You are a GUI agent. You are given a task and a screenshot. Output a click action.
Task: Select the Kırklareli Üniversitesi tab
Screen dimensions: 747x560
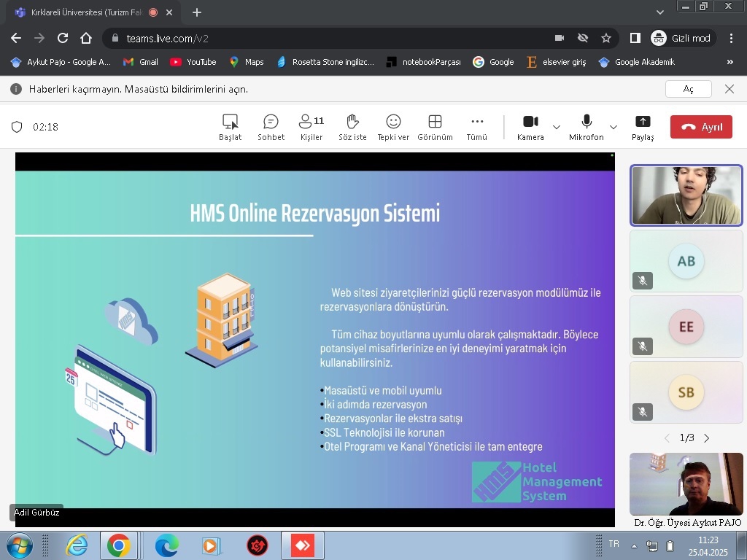coord(86,12)
